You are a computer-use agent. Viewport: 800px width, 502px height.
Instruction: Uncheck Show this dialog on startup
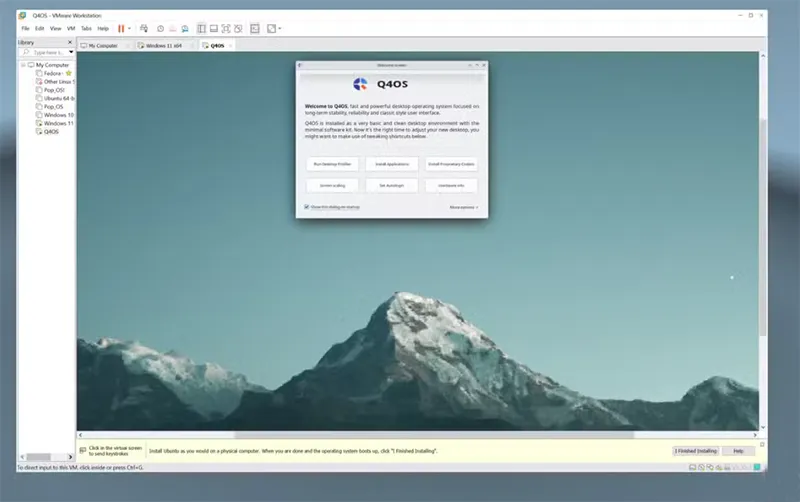click(307, 207)
